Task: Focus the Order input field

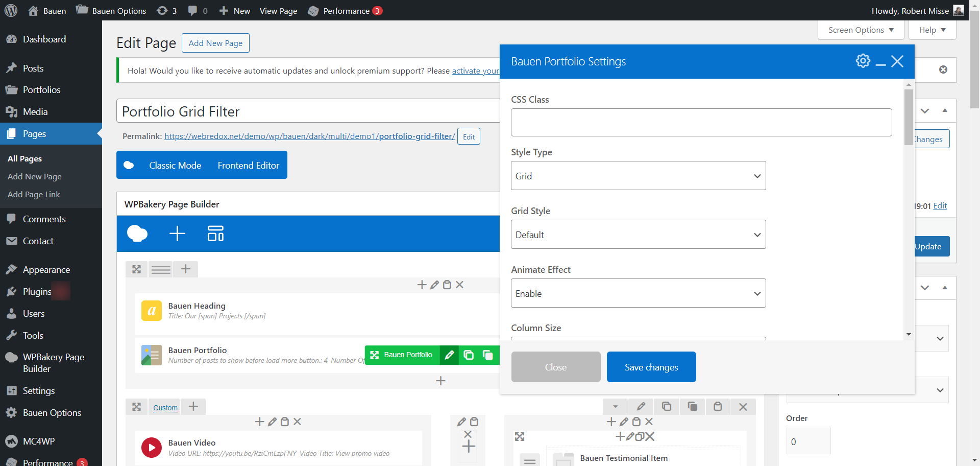Action: 808,441
